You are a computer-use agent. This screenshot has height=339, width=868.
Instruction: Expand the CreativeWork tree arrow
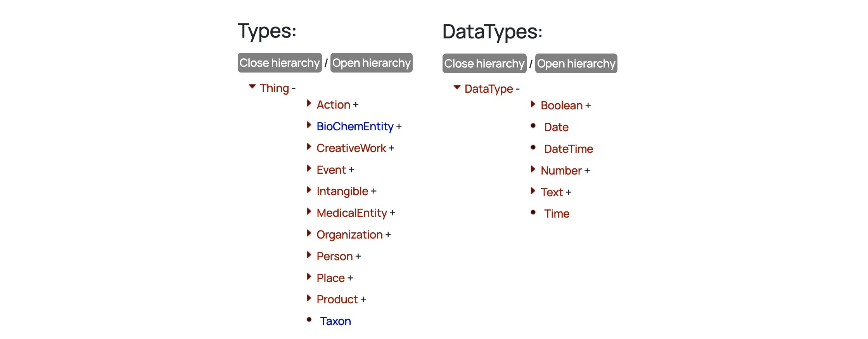pos(309,147)
